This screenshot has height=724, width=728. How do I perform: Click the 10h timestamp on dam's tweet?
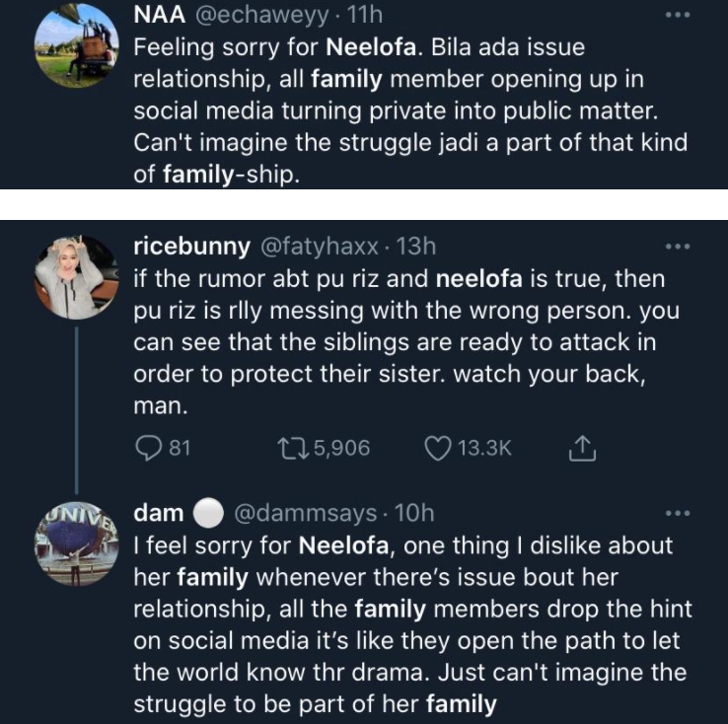413,513
